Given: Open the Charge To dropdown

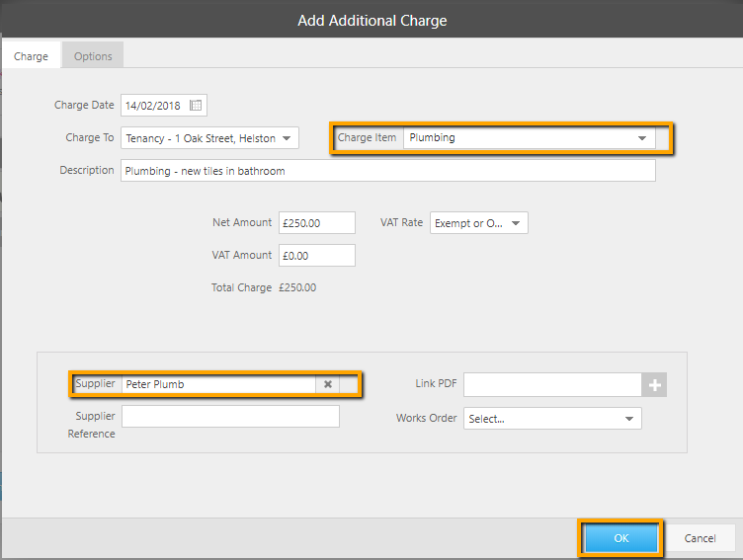Looking at the screenshot, I should (209, 138).
